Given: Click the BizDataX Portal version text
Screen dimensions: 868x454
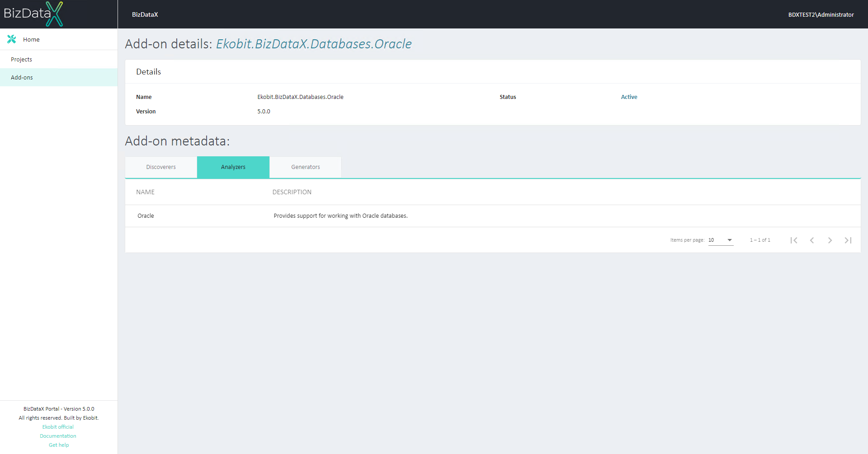Looking at the screenshot, I should tap(59, 409).
